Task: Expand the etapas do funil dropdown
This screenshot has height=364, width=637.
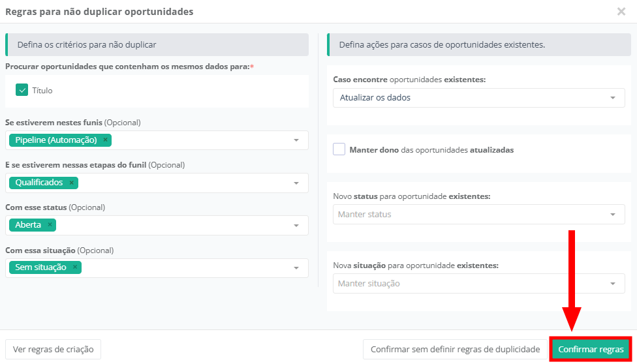Action: click(296, 183)
